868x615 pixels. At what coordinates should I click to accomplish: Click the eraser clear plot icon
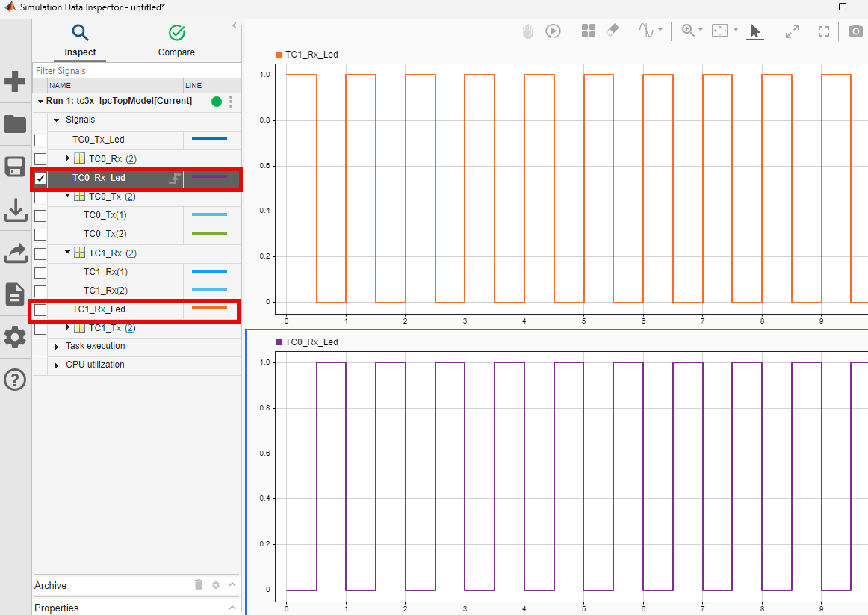[612, 31]
